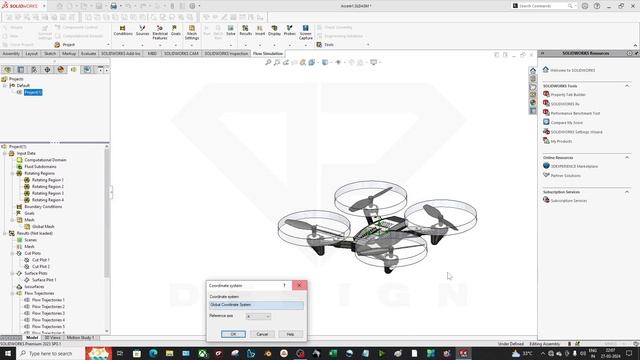Viewport: 640px width, 360px height.
Task: Select the Goals ribbon icon
Action: pos(176,31)
